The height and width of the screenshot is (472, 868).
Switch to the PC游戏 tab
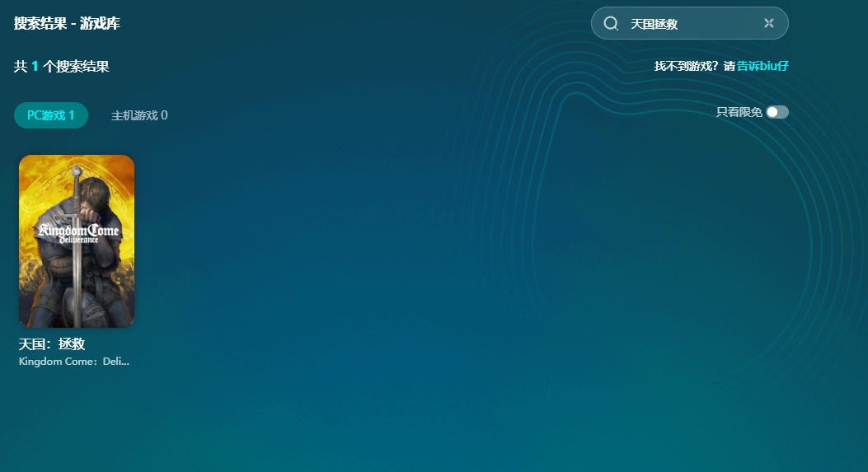click(x=50, y=115)
